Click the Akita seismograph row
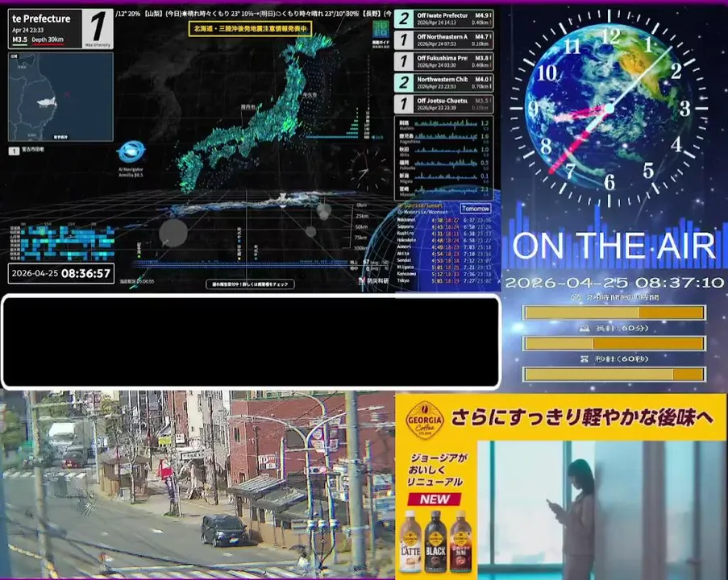This screenshot has height=580, width=728. (x=444, y=151)
